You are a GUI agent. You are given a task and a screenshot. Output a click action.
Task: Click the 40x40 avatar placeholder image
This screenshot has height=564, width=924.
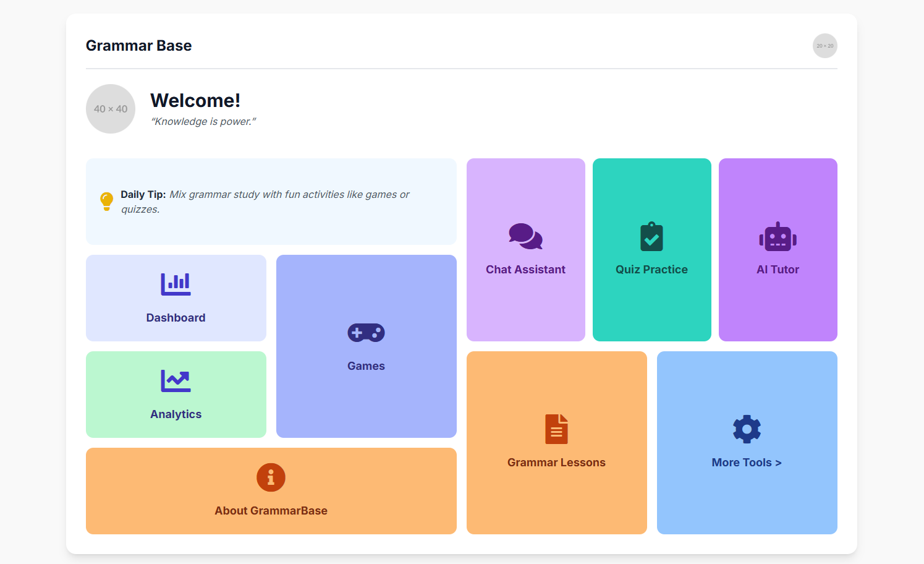click(x=110, y=108)
